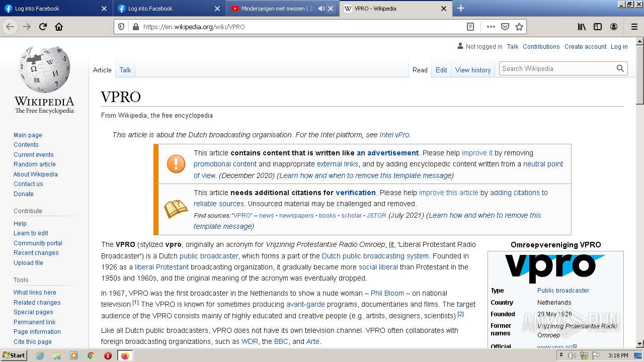Bookmark this page with the star icon

[x=519, y=27]
